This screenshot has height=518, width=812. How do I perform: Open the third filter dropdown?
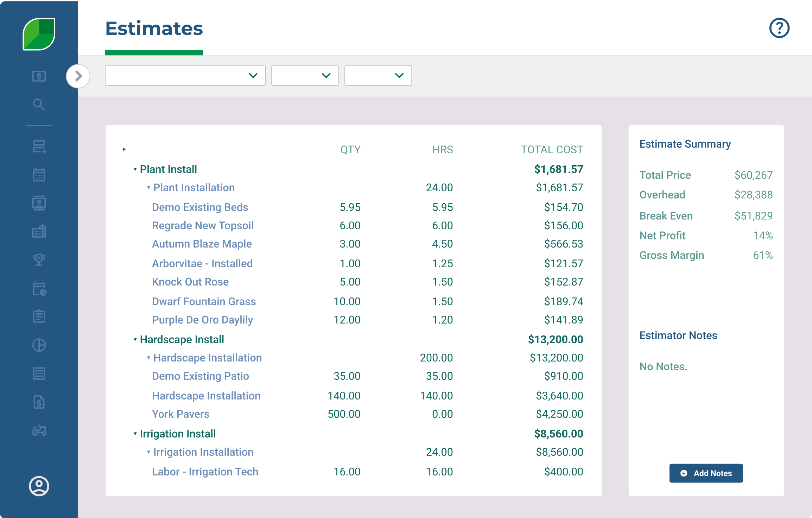click(x=378, y=76)
